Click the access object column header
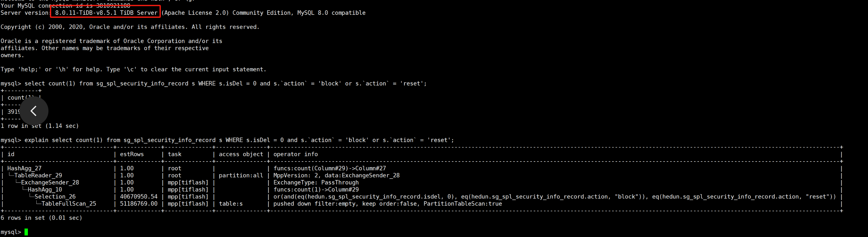 tap(241, 154)
